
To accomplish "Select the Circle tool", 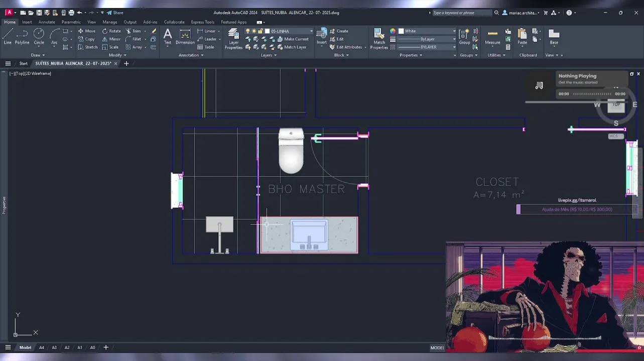I will pos(39,37).
